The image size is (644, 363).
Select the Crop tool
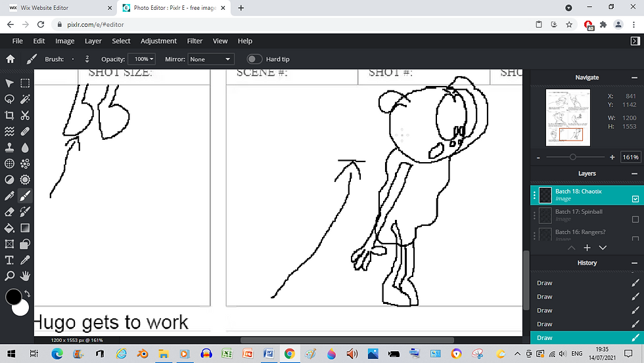pos(9,116)
